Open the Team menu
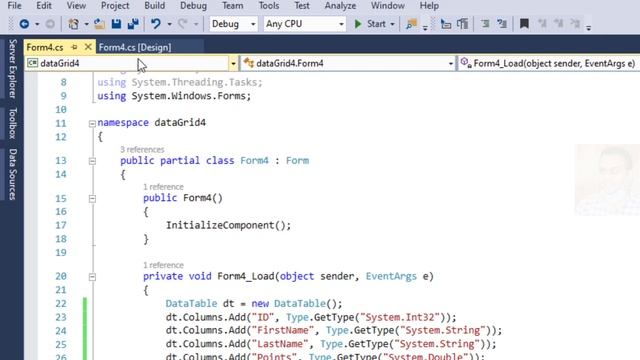 pyautogui.click(x=232, y=6)
